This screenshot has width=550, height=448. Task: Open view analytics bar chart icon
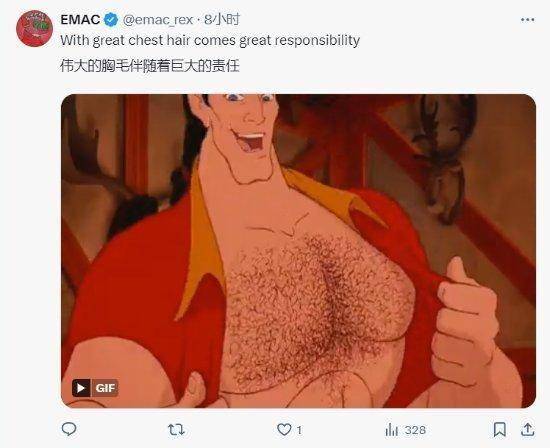[391, 430]
